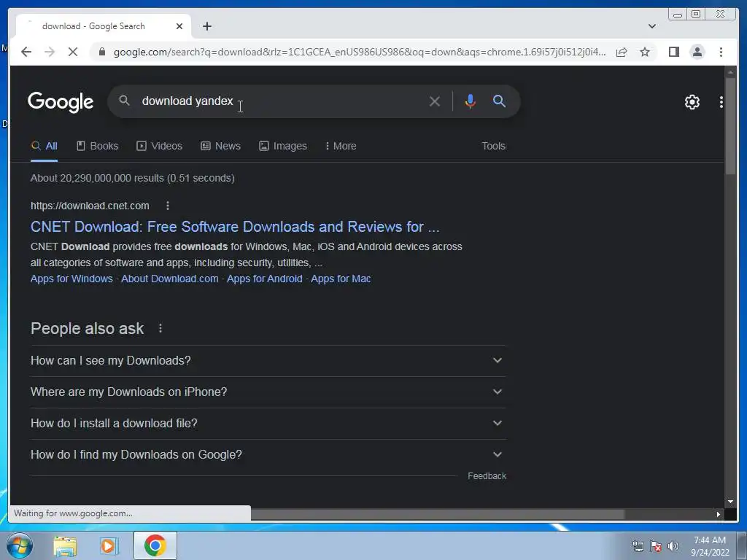
Task: Expand How do I find my Downloads on Google
Action: pos(268,455)
